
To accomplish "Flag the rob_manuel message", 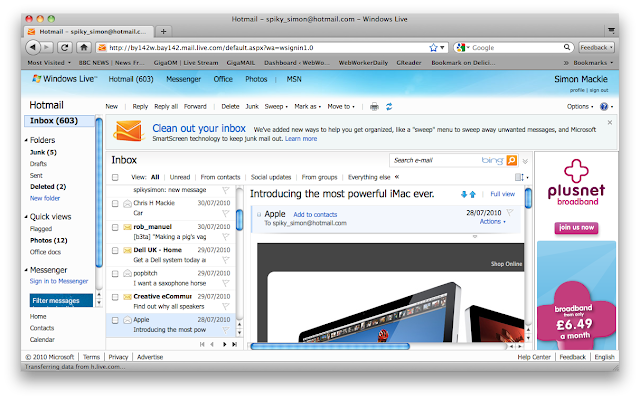I will pyautogui.click(x=225, y=237).
